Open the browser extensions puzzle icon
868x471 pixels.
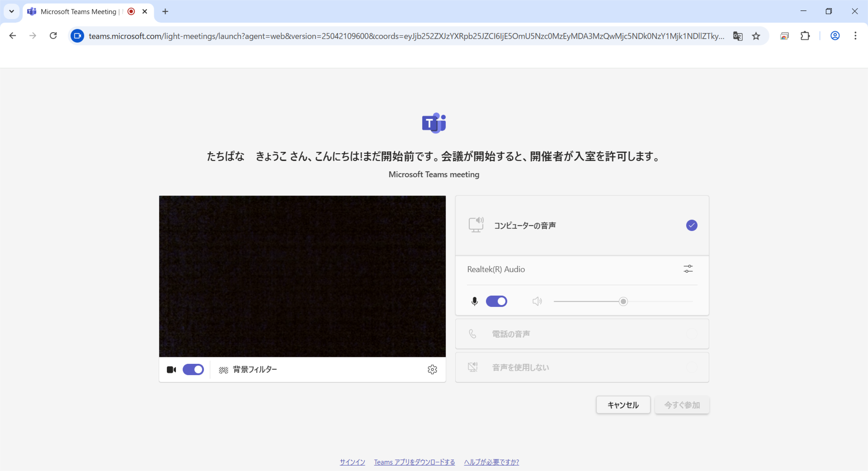[805, 36]
